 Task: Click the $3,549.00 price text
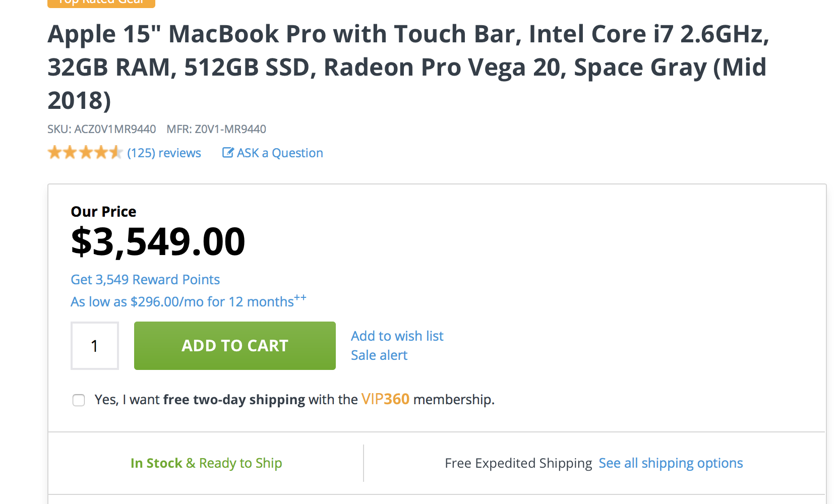pos(158,241)
